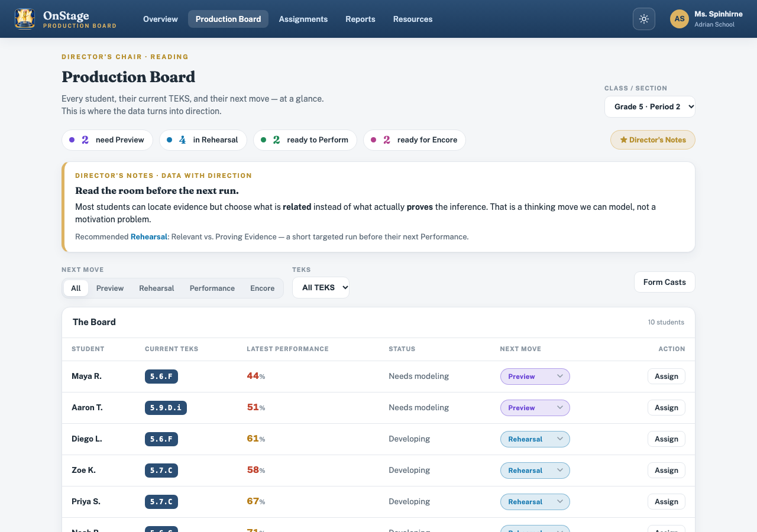This screenshot has height=532, width=757.
Task: Open the All TEKS dropdown
Action: pyautogui.click(x=321, y=288)
